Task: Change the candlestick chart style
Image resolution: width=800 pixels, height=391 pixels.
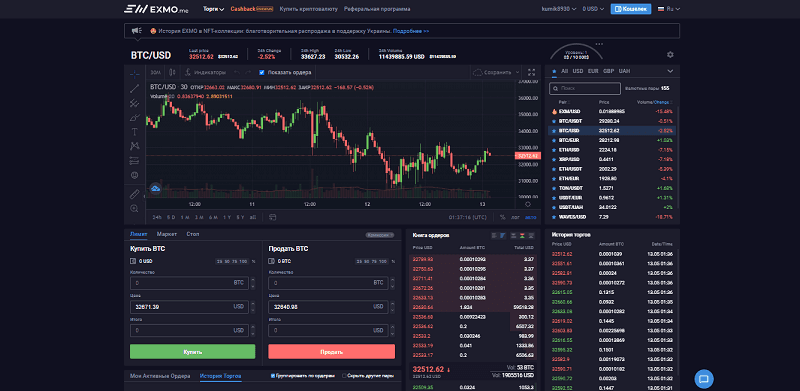Action: point(172,72)
